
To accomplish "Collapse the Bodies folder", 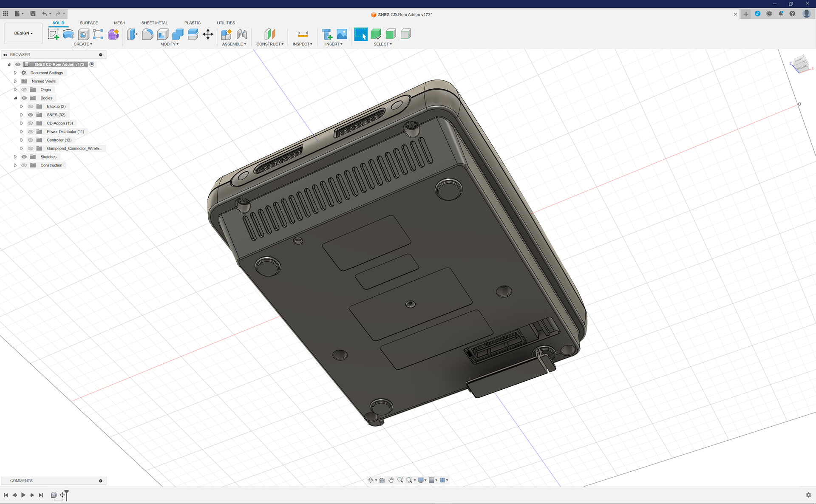I will pyautogui.click(x=15, y=98).
